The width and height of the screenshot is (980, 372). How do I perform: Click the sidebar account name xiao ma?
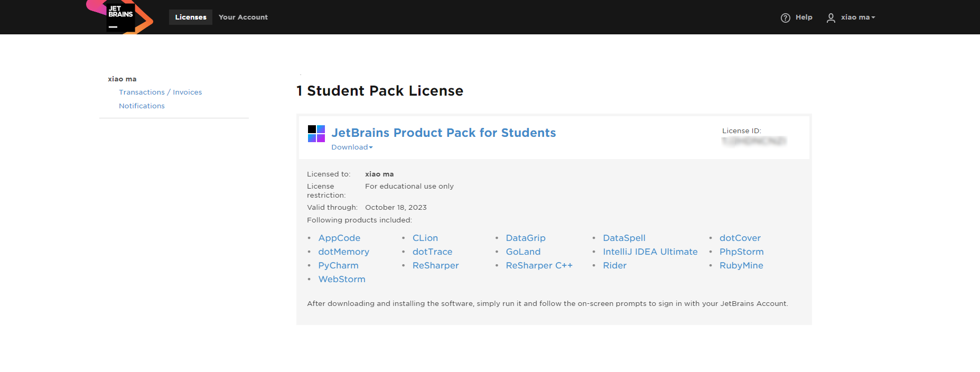pos(122,79)
